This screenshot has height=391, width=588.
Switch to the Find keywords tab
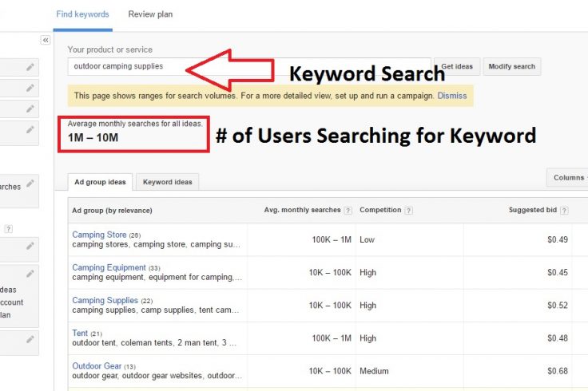82,14
